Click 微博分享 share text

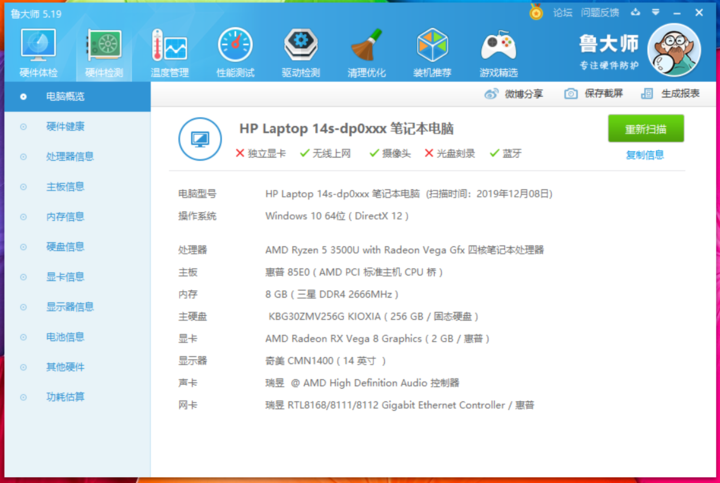[x=524, y=94]
